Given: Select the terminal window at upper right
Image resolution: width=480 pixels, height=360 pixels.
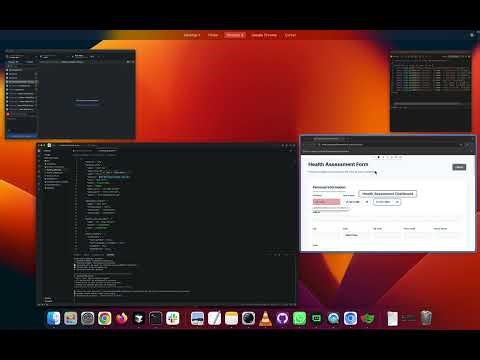Looking at the screenshot, I should click(430, 92).
